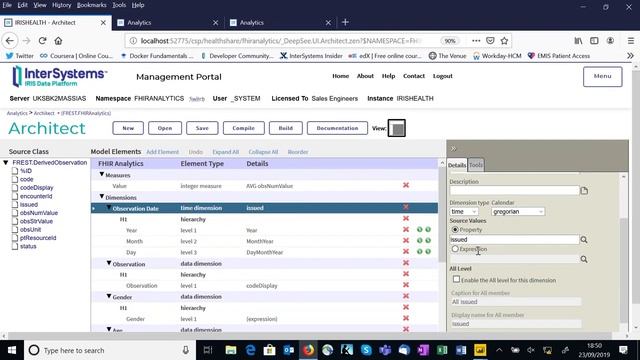Open the History menu
The width and height of the screenshot is (640, 360).
pos(61,5)
